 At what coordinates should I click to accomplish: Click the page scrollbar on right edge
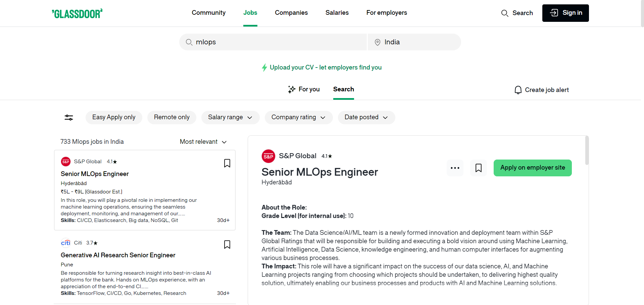tap(642, 13)
